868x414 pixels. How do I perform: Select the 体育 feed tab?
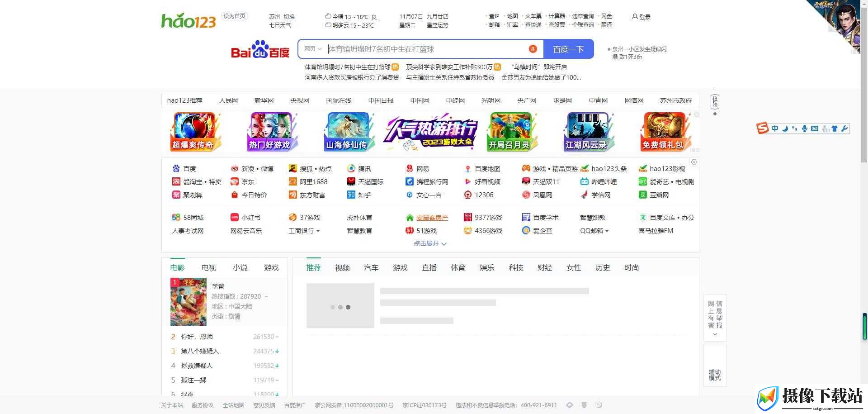tap(458, 267)
